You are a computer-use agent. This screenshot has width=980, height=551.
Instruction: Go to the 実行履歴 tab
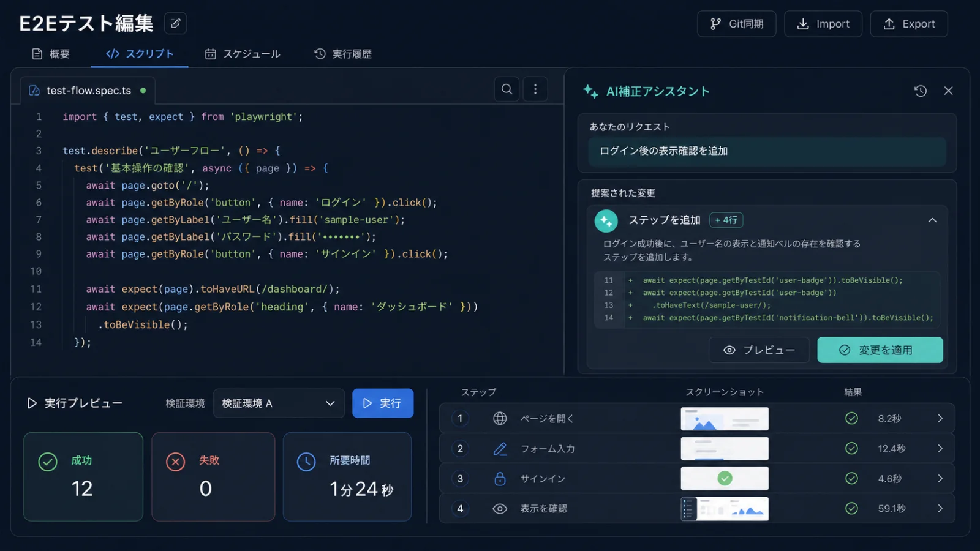(x=343, y=54)
